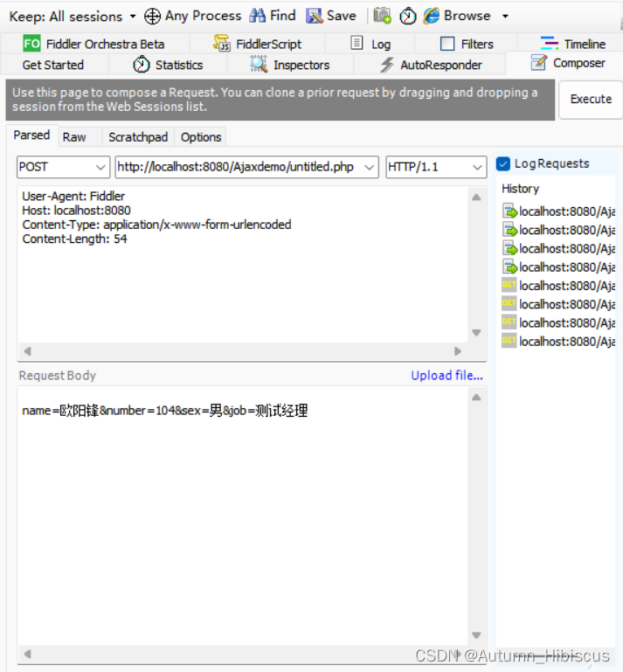The height and width of the screenshot is (672, 623).
Task: Click the Content-Type header line
Action: click(x=156, y=225)
